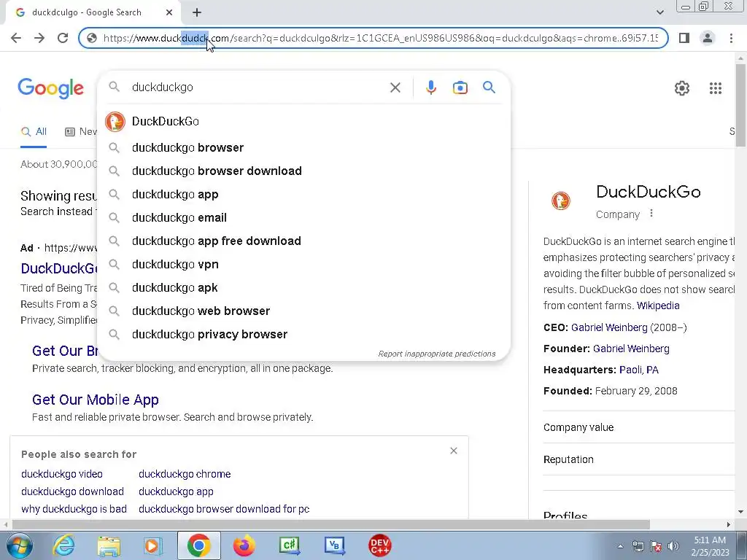Choose suggestion duckduckgo email
The image size is (747, 560).
click(303, 217)
